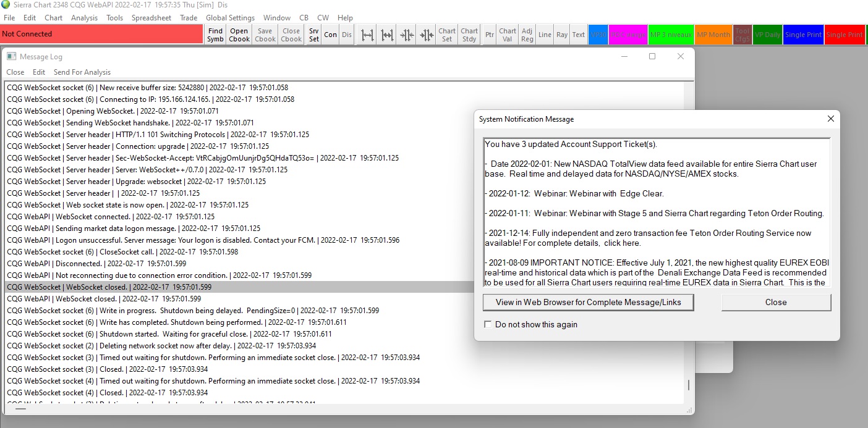Click the Message Log vertical scrollbar thumb
Viewport: 868px width, 428px height.
click(x=689, y=385)
